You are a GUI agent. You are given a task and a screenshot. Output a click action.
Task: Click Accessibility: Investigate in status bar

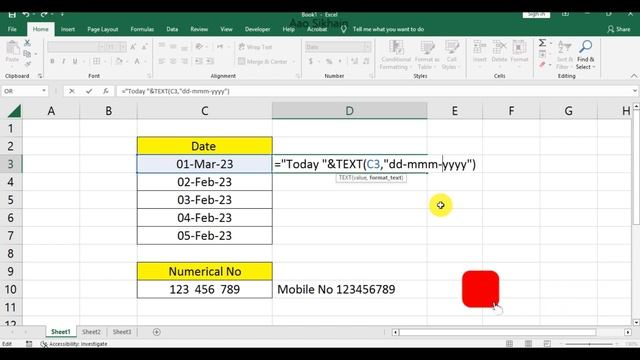74,344
